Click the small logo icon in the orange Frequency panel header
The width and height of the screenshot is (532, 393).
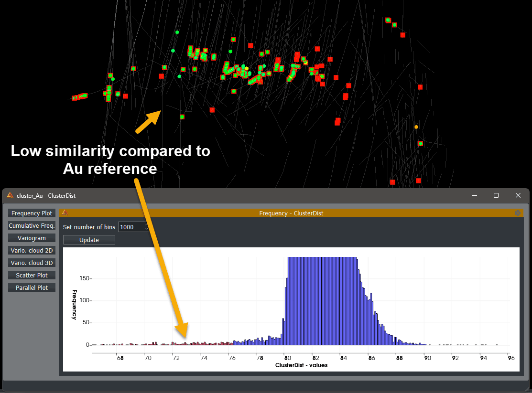pos(65,213)
